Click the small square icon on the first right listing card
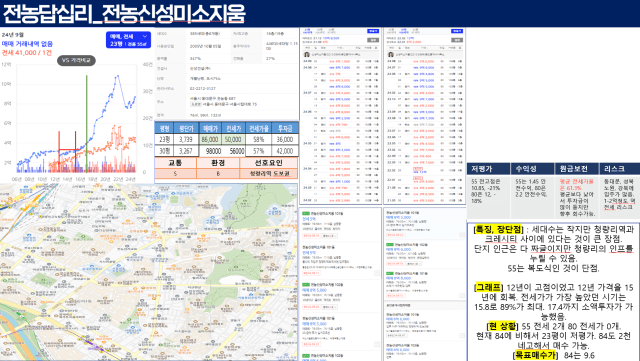The width and height of the screenshot is (640, 361). point(462,235)
